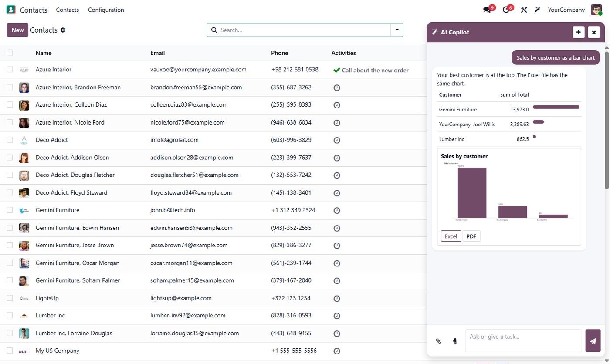Send the AI Copilot message

tap(593, 341)
